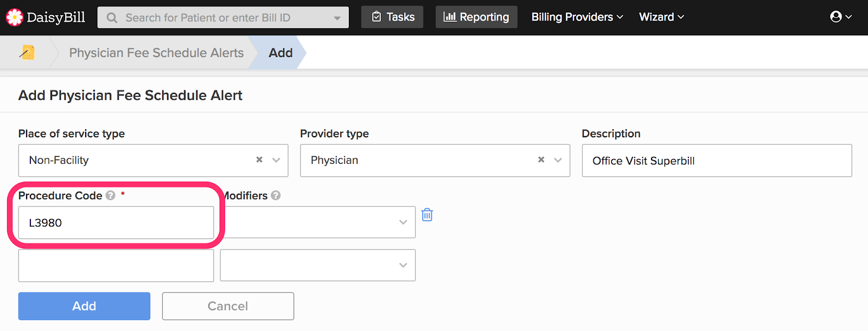Image resolution: width=868 pixels, height=331 pixels.
Task: Open the Wizard menu
Action: coord(661,17)
